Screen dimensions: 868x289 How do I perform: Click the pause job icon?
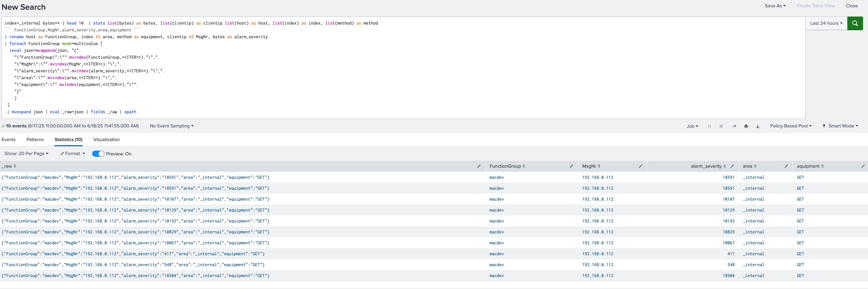709,126
